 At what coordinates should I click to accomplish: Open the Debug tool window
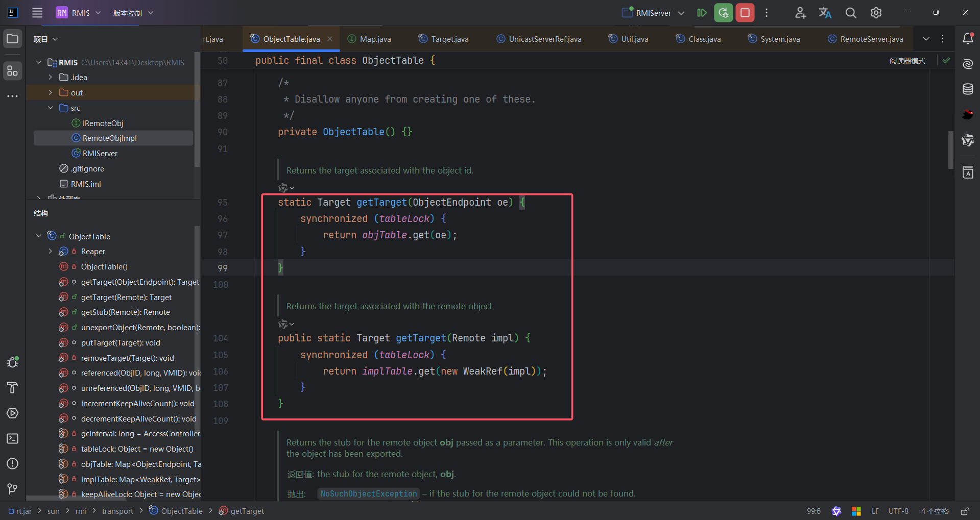(13, 362)
